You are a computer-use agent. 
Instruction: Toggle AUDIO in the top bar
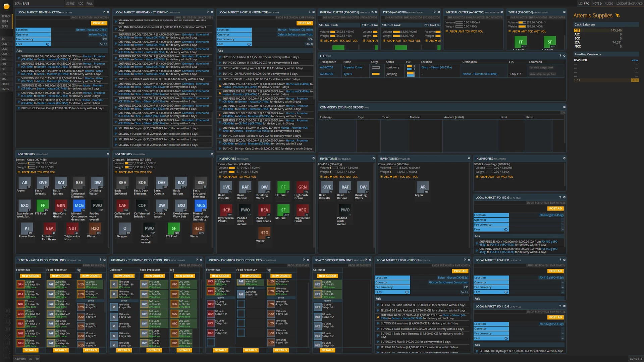[x=609, y=3]
